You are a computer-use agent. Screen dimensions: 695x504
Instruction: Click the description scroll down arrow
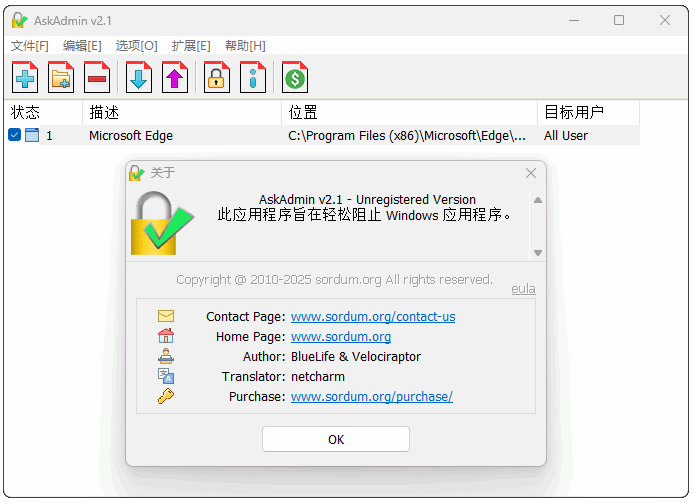click(x=538, y=253)
